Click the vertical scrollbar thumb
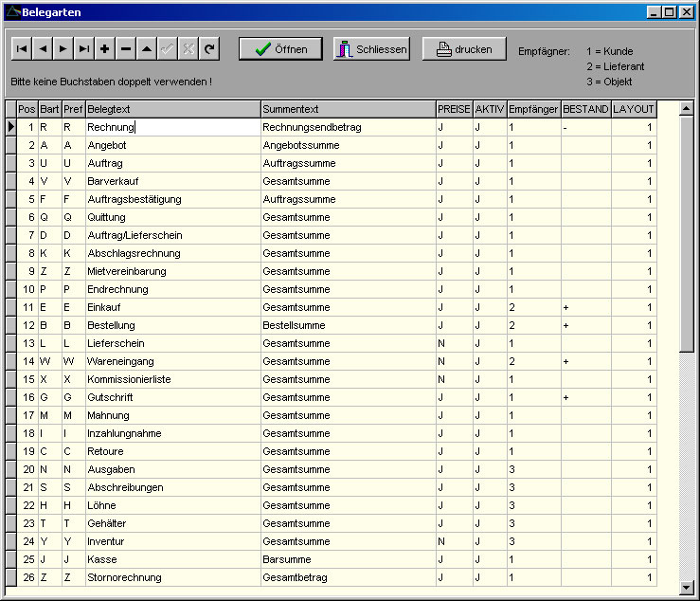This screenshot has width=700, height=601. pos(686,234)
